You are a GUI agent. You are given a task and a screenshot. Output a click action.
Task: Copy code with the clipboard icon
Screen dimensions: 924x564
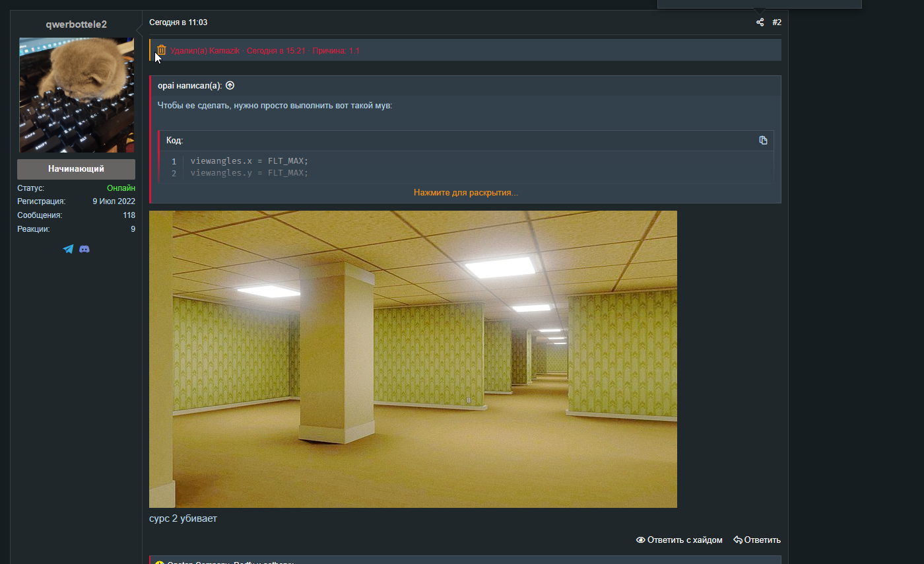click(x=763, y=140)
